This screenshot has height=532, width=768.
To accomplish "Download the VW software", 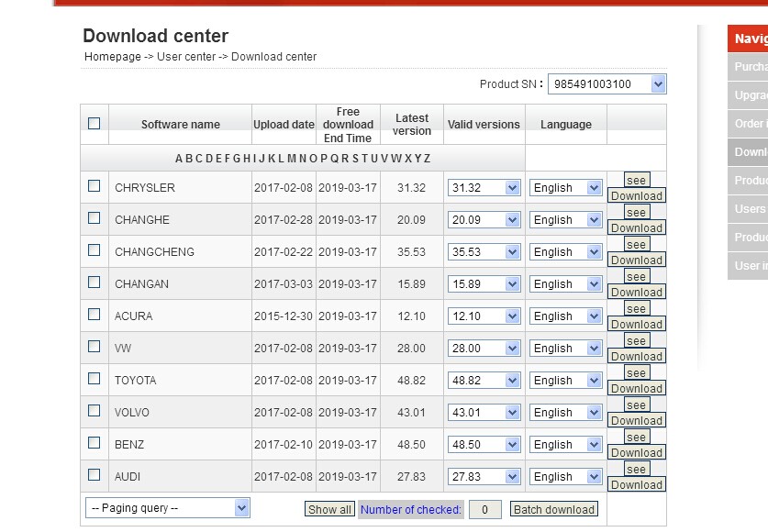I will coord(637,356).
